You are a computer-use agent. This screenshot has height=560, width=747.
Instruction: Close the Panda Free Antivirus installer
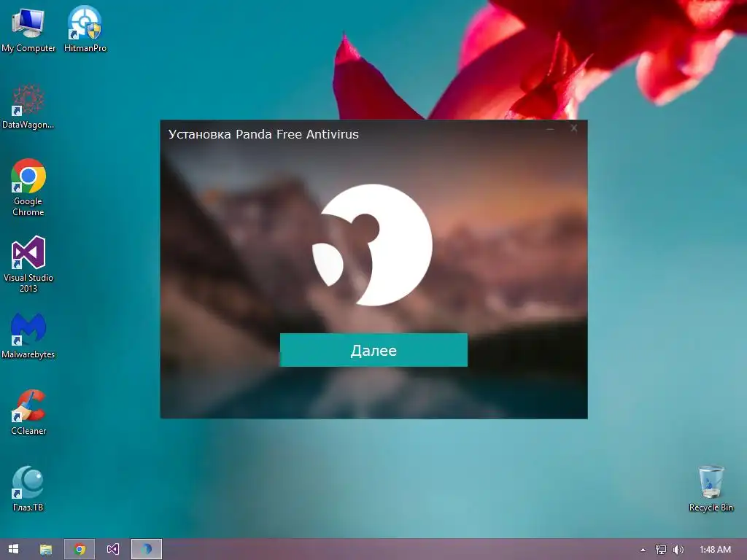(x=574, y=128)
